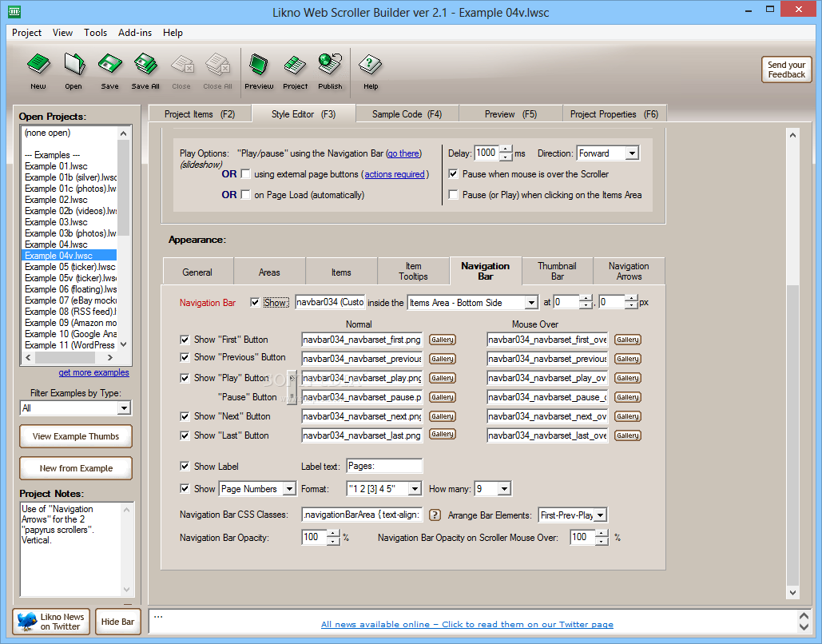This screenshot has width=822, height=644.
Task: Open Gallery for the First button mouse-over image
Action: (x=628, y=340)
